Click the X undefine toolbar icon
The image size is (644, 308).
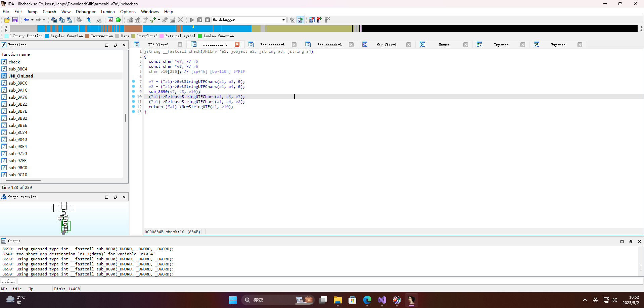(x=181, y=20)
